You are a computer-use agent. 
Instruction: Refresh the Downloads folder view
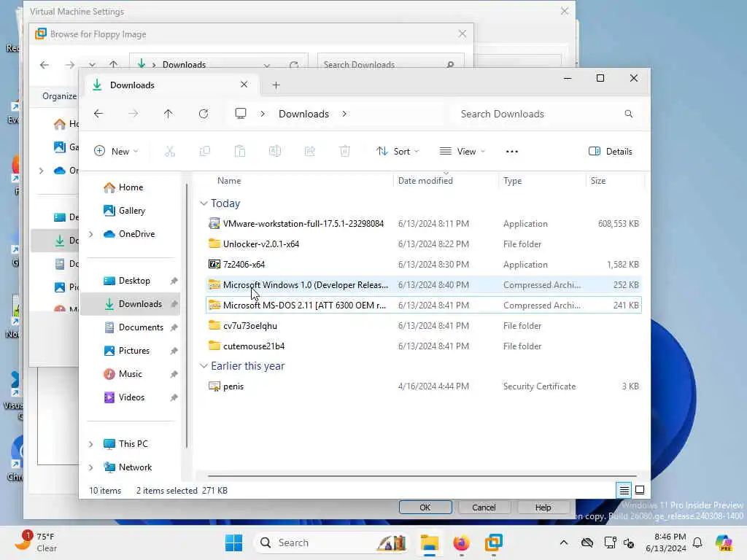point(204,114)
